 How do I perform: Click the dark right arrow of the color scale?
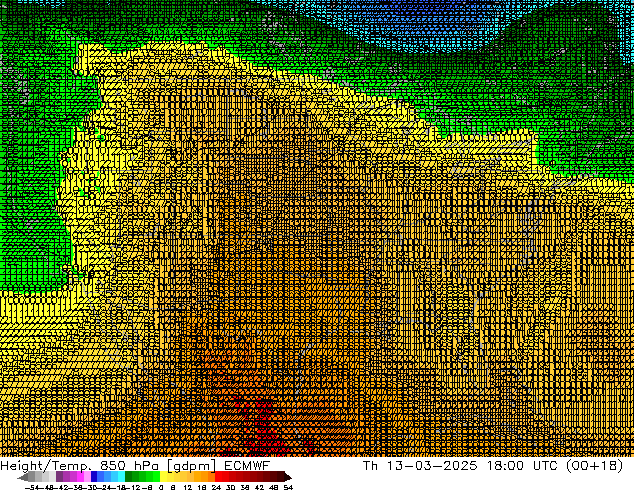[288, 477]
